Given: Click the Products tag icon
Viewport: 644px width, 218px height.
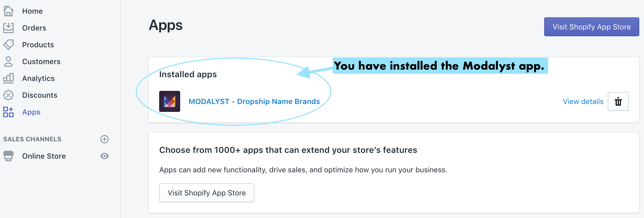Looking at the screenshot, I should 8,45.
